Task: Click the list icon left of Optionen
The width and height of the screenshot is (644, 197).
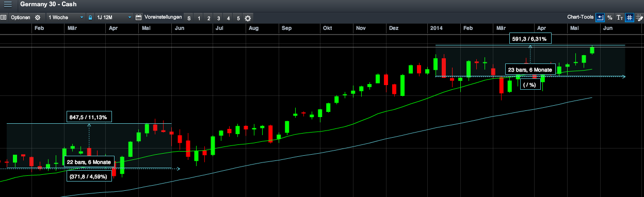Action: click(3, 18)
